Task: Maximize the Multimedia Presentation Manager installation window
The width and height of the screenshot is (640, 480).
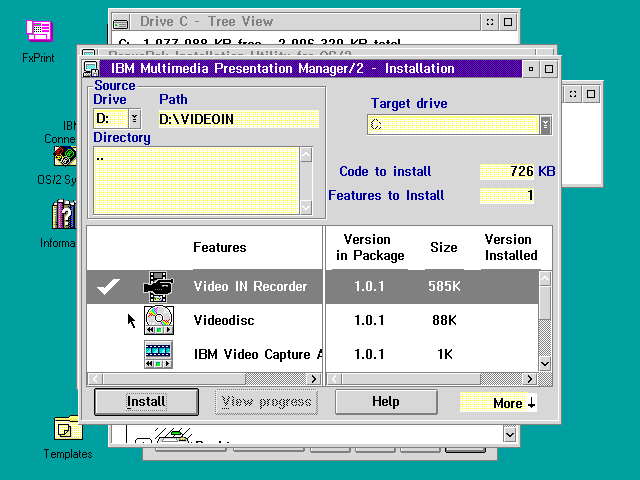Action: [549, 69]
